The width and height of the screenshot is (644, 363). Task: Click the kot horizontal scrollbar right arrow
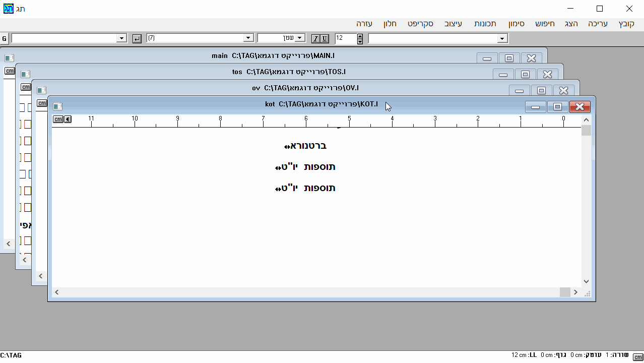click(576, 292)
